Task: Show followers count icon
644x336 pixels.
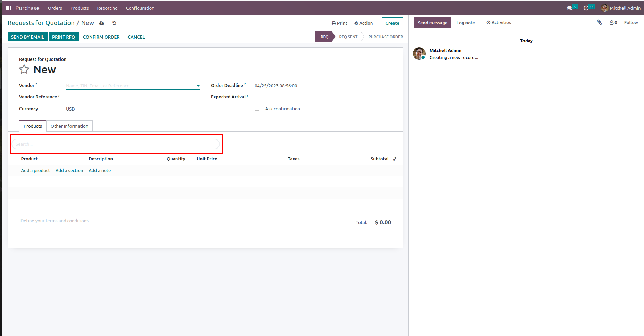Action: [x=613, y=22]
